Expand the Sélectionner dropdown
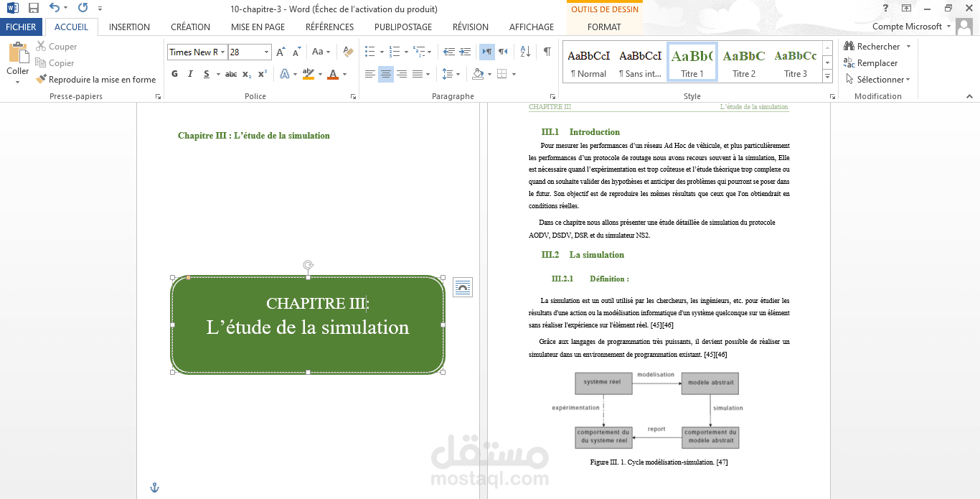Image resolution: width=980 pixels, height=499 pixels. point(878,80)
